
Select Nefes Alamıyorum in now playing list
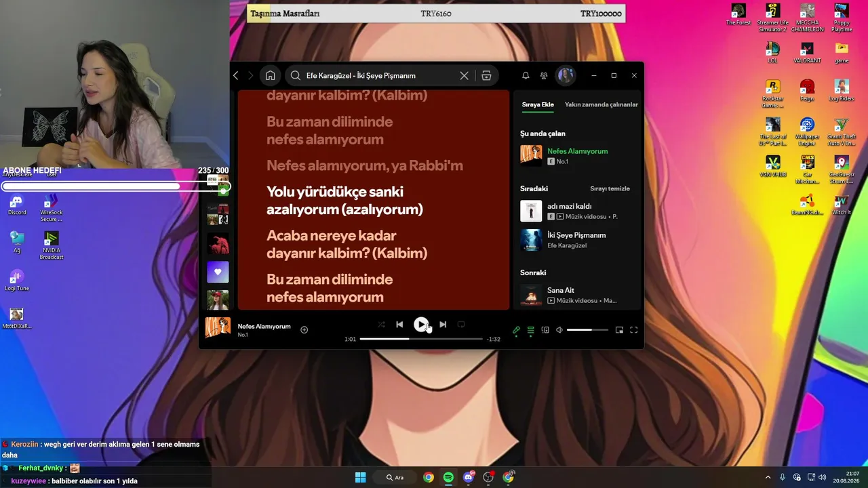click(578, 155)
